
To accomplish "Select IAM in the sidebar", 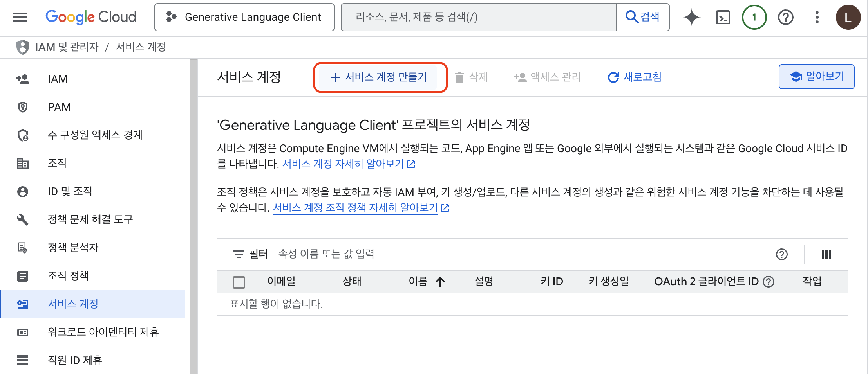I will (x=93, y=79).
